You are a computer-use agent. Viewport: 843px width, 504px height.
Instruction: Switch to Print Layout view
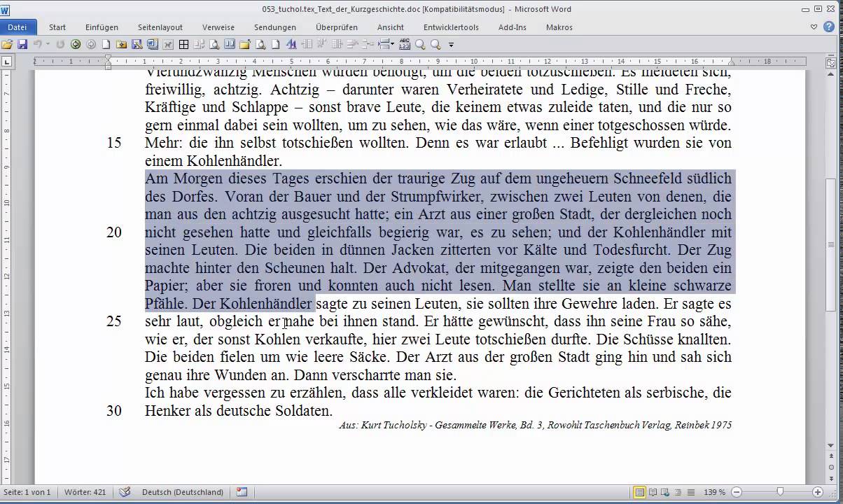(639, 492)
